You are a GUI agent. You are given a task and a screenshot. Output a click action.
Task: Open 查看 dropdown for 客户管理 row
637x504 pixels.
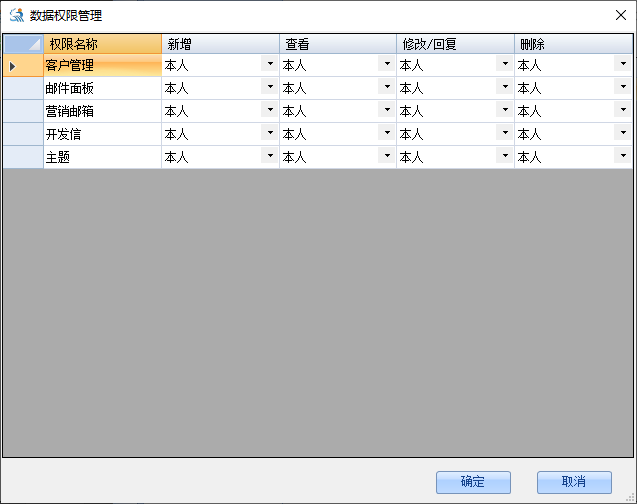387,64
